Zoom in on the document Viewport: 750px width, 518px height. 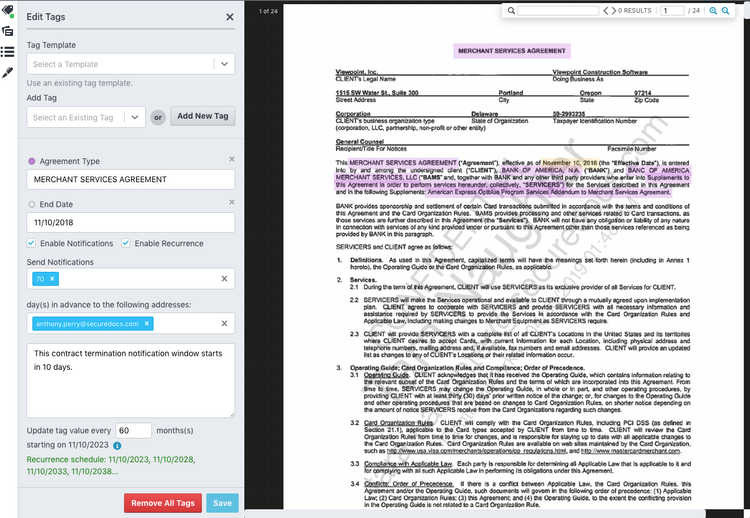point(713,11)
